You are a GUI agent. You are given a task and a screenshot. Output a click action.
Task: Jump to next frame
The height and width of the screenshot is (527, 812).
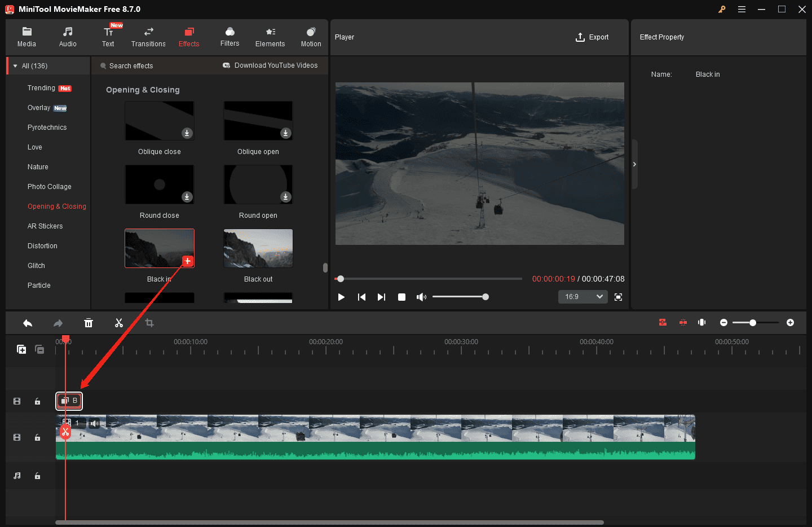coord(382,297)
